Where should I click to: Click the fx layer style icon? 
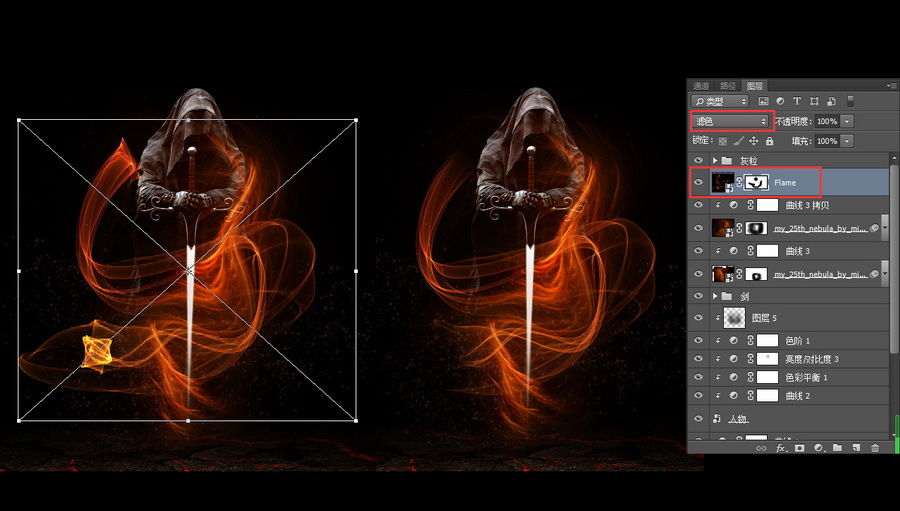pos(780,448)
